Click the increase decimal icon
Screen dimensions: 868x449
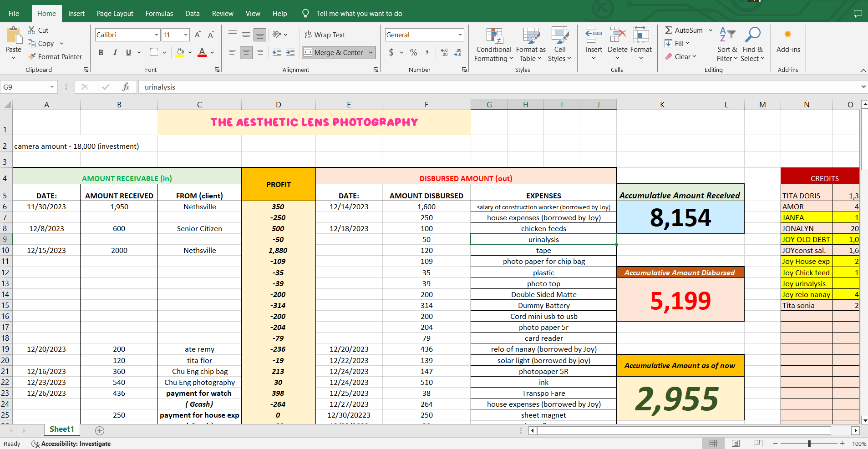pyautogui.click(x=444, y=52)
